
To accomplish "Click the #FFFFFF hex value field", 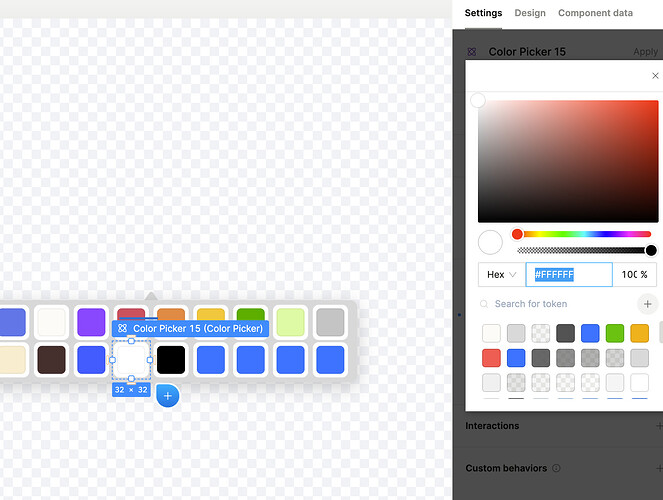I will click(x=569, y=275).
